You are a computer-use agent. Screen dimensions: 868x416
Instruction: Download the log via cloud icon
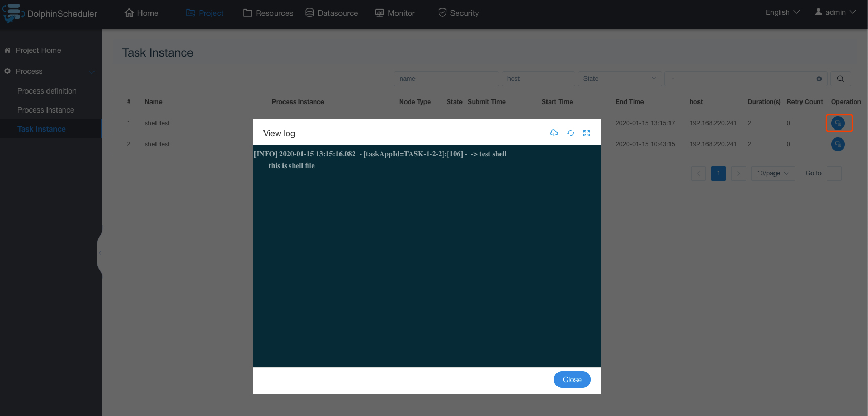tap(554, 133)
